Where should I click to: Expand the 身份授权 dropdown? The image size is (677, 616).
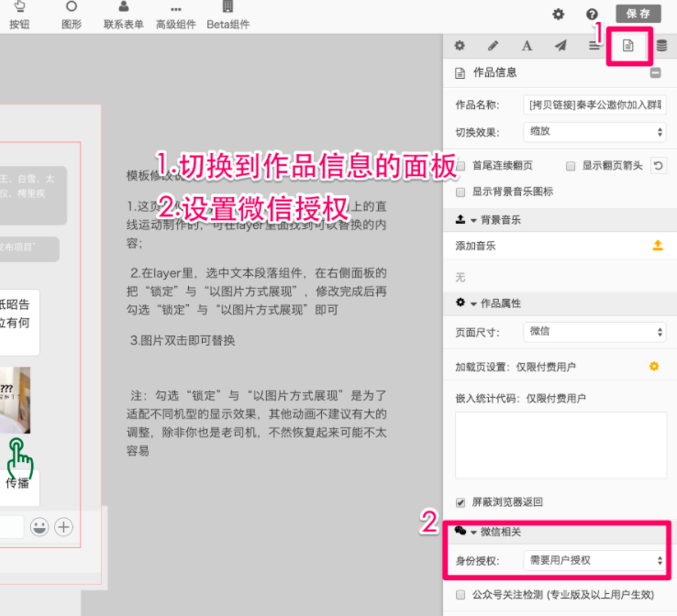pyautogui.click(x=594, y=560)
